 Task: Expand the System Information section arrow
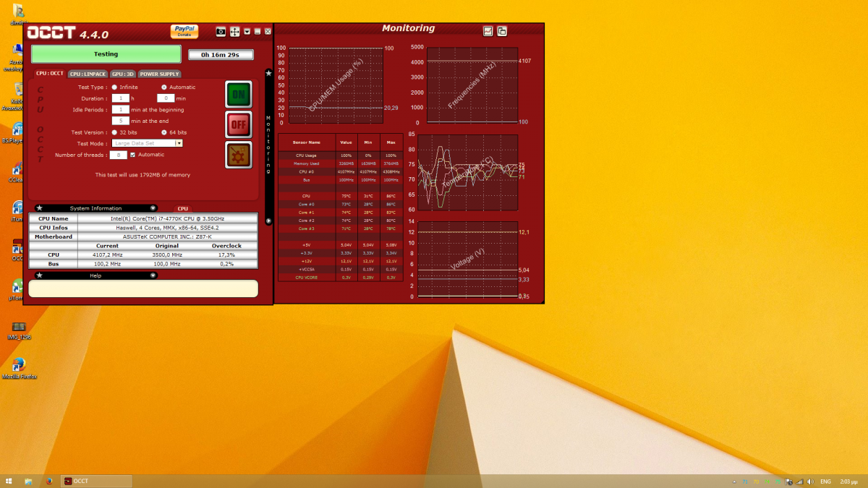153,208
